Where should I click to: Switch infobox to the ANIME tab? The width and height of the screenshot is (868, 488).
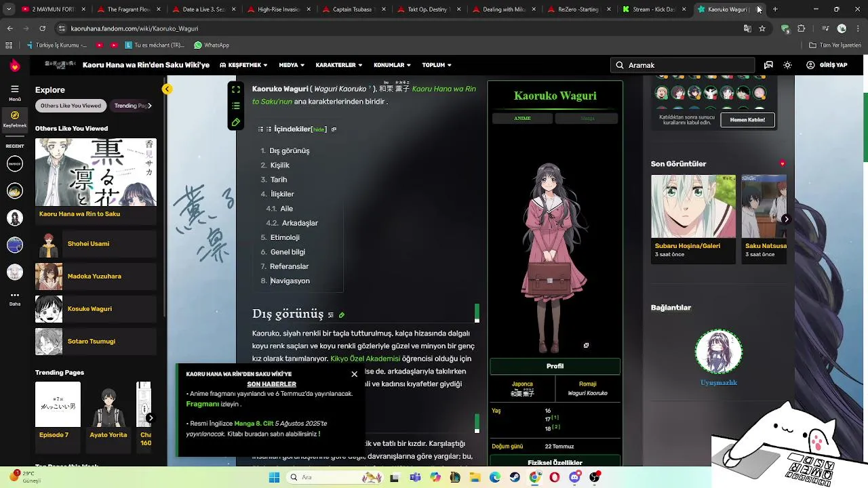522,119
